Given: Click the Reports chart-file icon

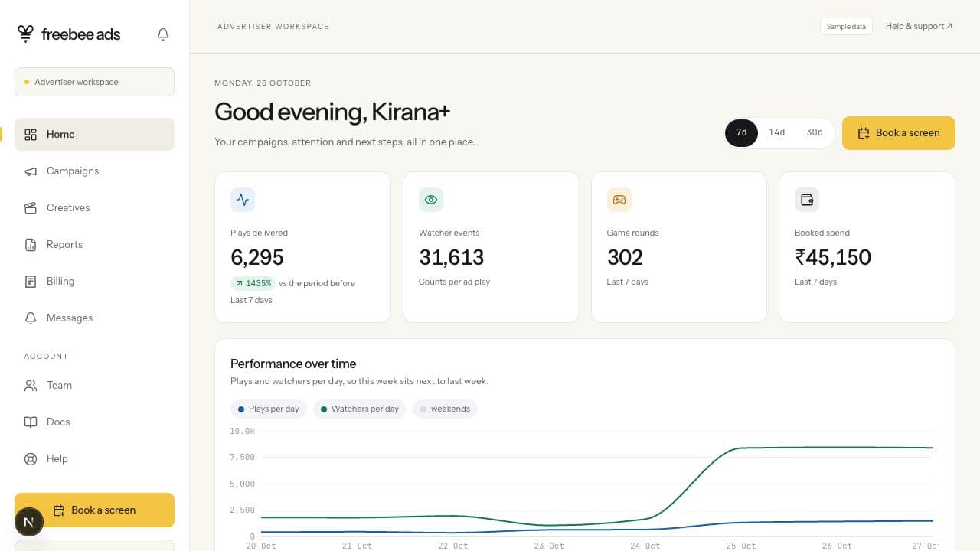Looking at the screenshot, I should tap(31, 245).
